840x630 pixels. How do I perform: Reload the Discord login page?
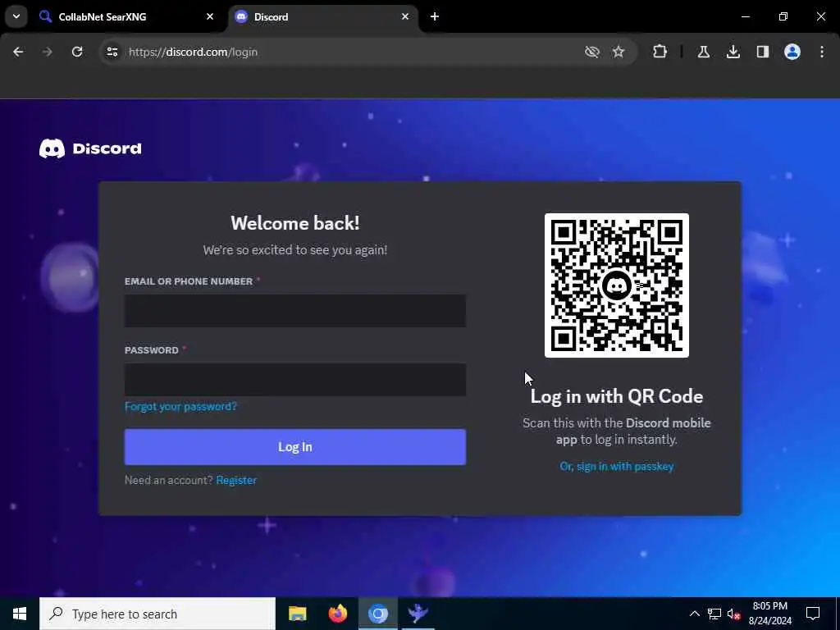[x=77, y=52]
